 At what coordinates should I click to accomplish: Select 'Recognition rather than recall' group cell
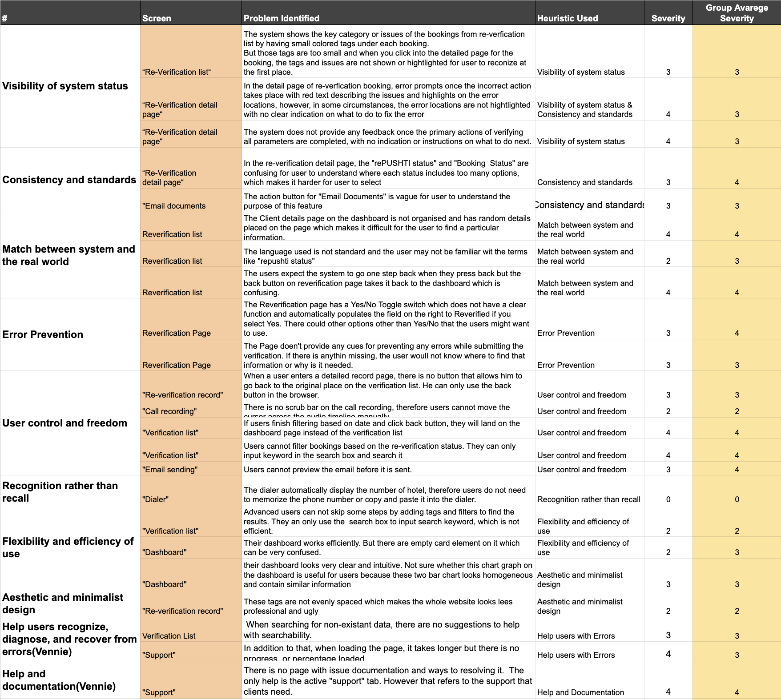pyautogui.click(x=70, y=491)
